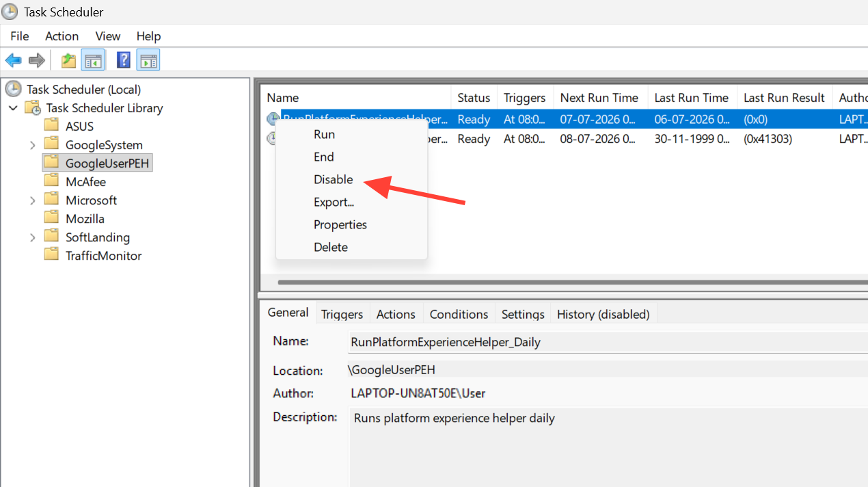Sort by the Last Run Time column header

coord(692,97)
